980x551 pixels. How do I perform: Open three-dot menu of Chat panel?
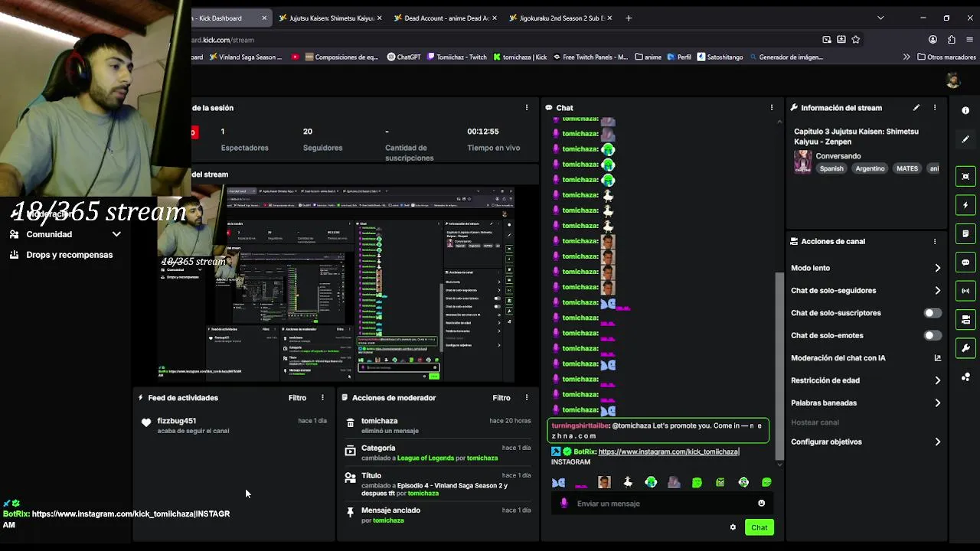click(x=772, y=108)
